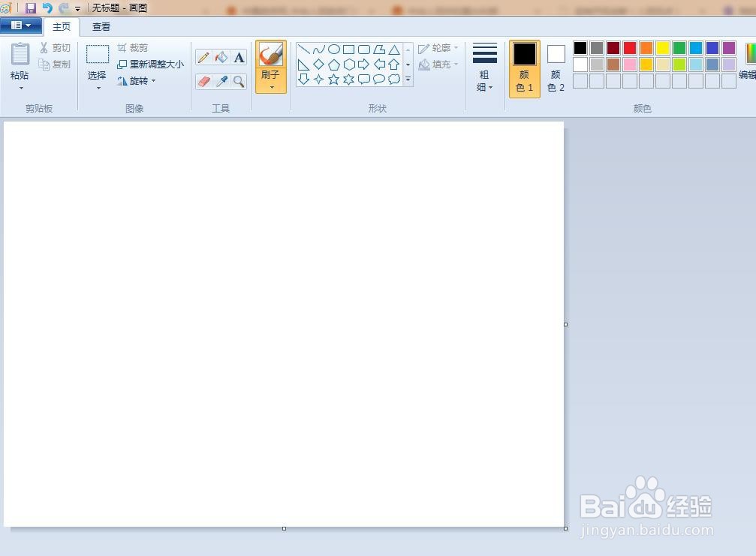Activate Color 1 (颜色 1) selector
Screen dimensions: 756x556
coord(525,69)
